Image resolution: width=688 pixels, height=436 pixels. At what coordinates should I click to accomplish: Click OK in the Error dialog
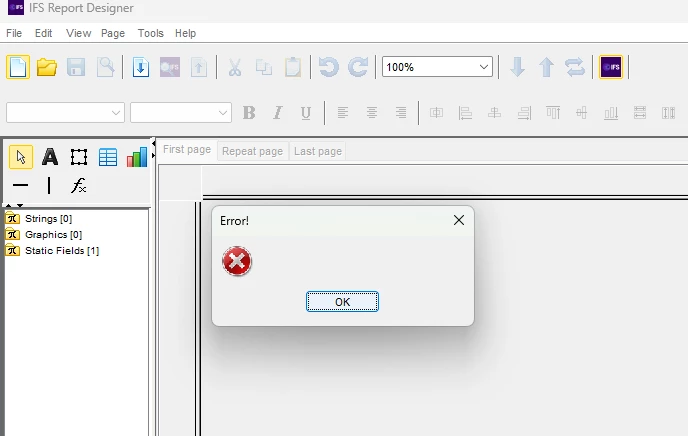pyautogui.click(x=342, y=302)
